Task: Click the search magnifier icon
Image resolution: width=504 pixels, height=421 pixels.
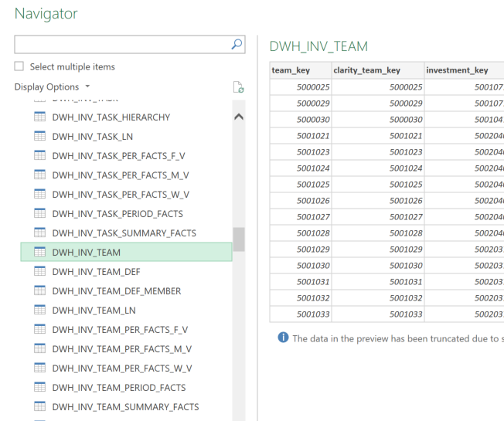Action: pos(237,46)
